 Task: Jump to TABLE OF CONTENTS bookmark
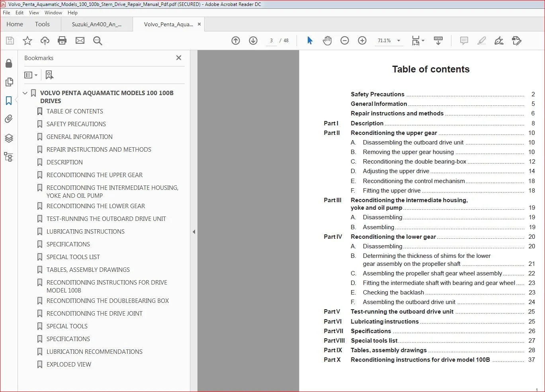coord(75,111)
